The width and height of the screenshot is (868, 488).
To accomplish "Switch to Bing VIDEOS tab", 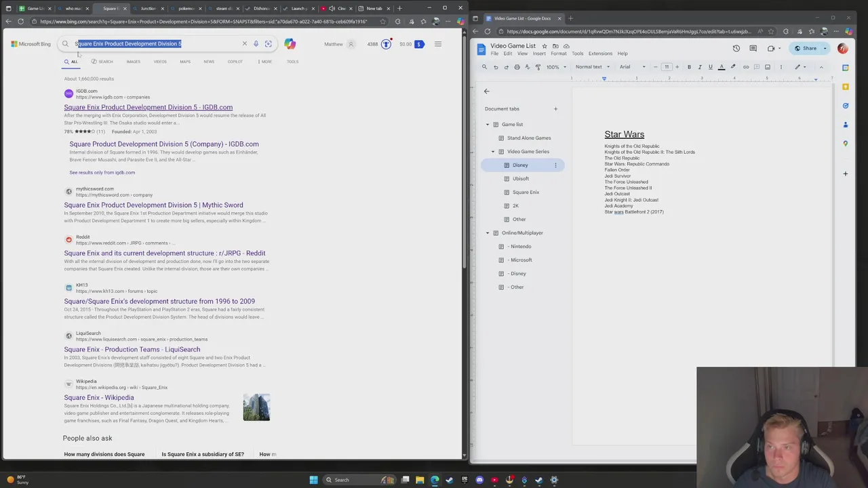I will point(160,62).
